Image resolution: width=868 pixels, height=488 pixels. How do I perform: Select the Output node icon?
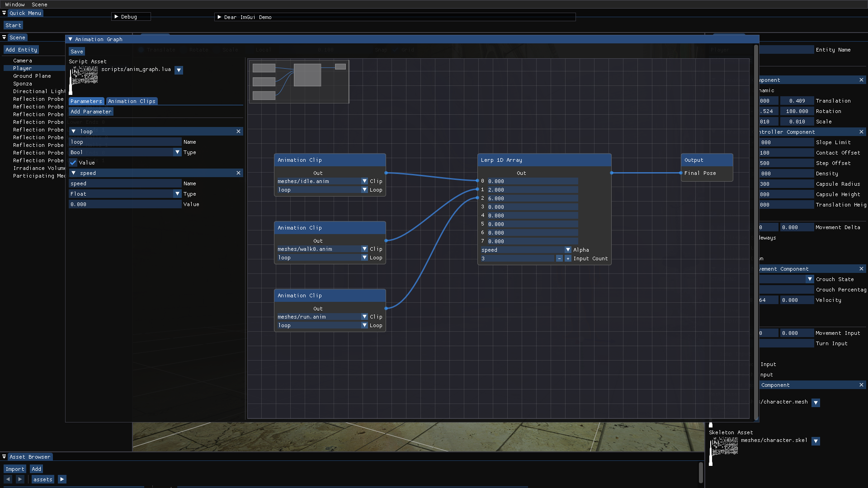707,160
